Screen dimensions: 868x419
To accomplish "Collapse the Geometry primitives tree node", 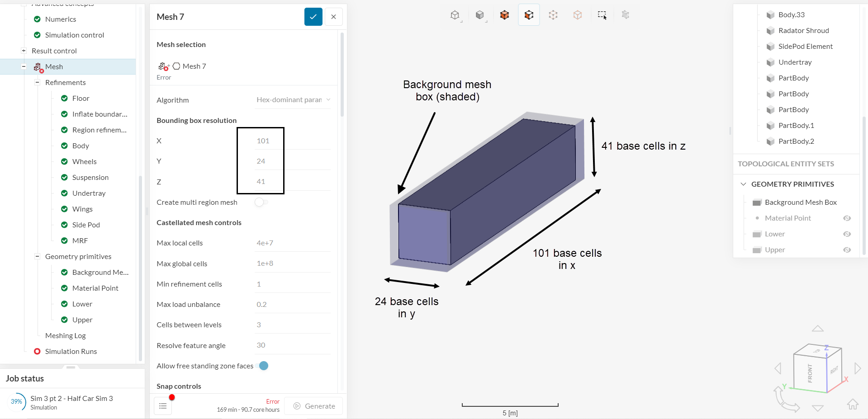I will tap(37, 256).
